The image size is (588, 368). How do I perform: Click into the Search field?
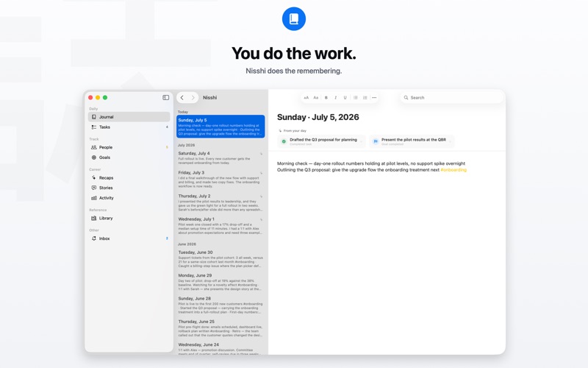(451, 98)
